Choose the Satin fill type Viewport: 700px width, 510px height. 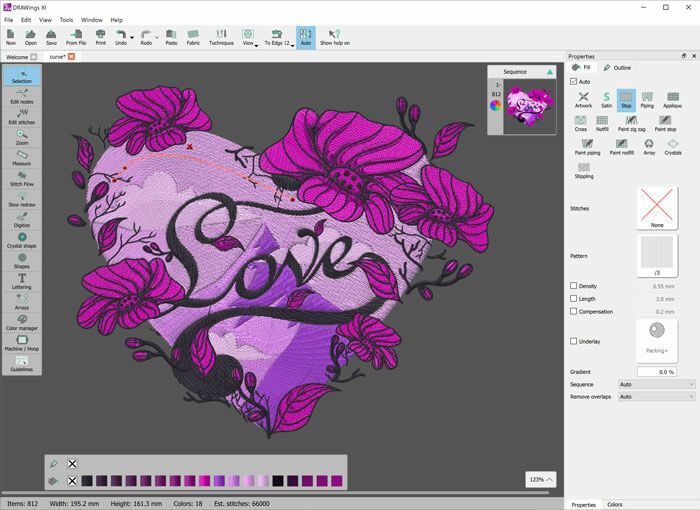click(x=606, y=100)
